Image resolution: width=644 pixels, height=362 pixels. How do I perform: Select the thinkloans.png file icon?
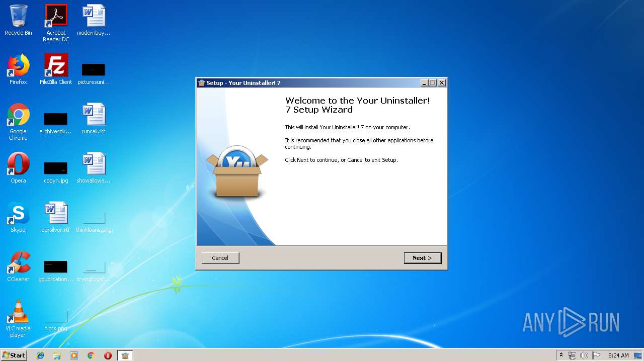[x=94, y=222]
